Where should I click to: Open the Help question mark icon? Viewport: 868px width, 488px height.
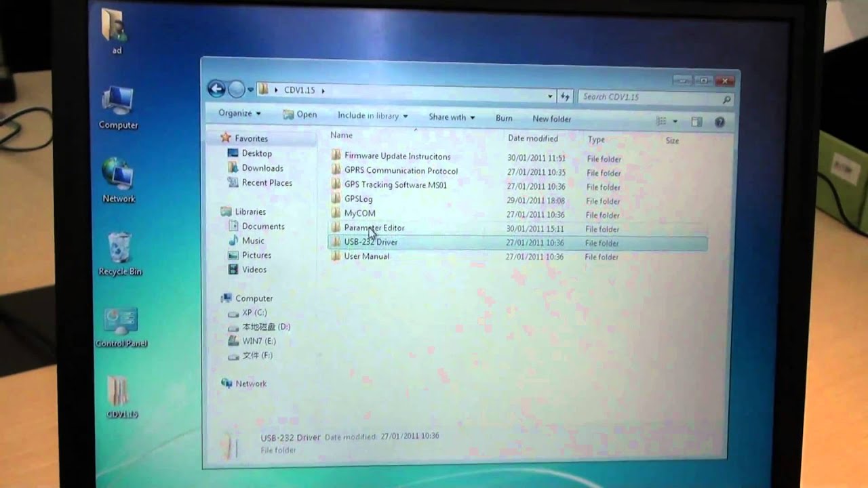pos(719,123)
